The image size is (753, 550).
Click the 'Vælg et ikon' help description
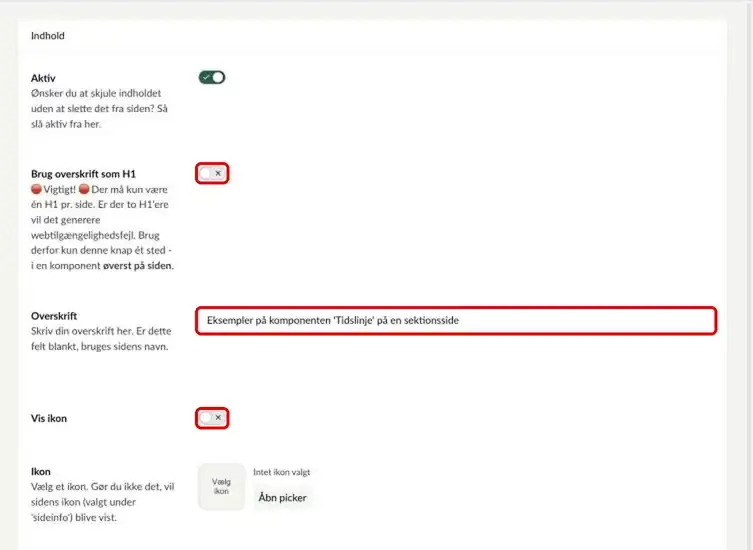[102, 502]
